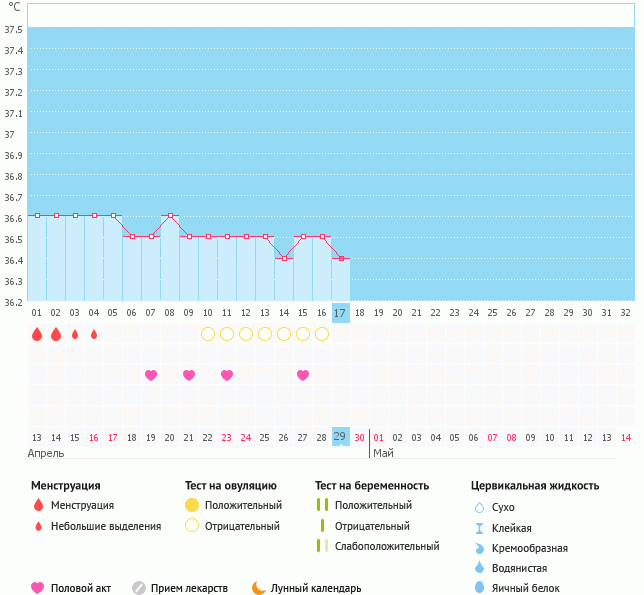
Task: Click red calendar date 01 in May
Action: coord(378,438)
